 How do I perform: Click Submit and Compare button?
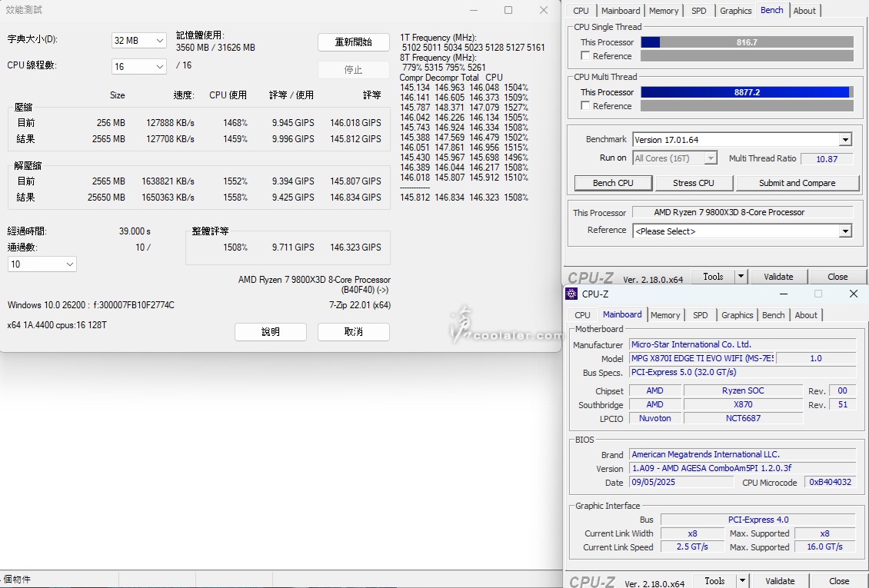797,183
